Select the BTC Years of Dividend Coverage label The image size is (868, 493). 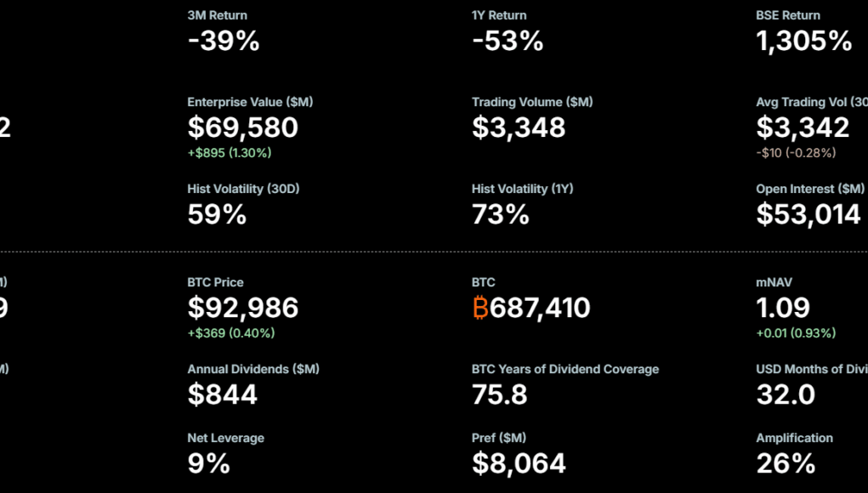pyautogui.click(x=565, y=369)
